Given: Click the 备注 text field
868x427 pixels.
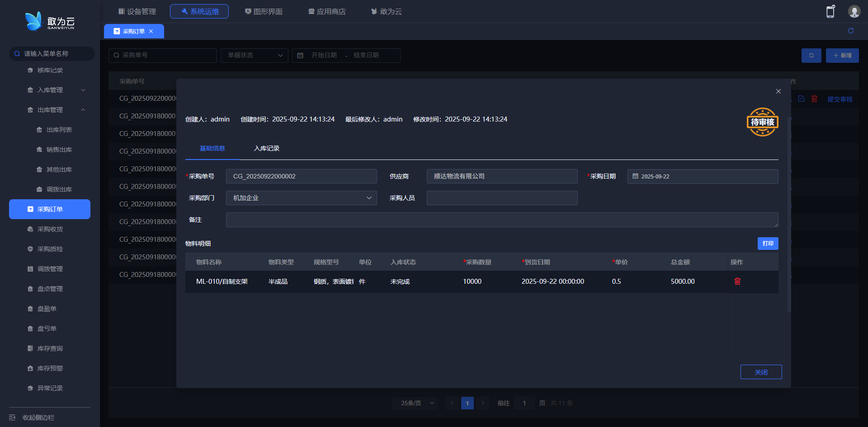Looking at the screenshot, I should coord(502,220).
